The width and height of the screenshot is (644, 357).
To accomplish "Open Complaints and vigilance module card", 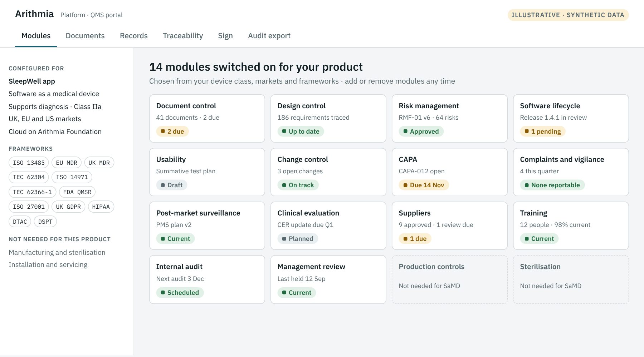I will click(x=571, y=172).
